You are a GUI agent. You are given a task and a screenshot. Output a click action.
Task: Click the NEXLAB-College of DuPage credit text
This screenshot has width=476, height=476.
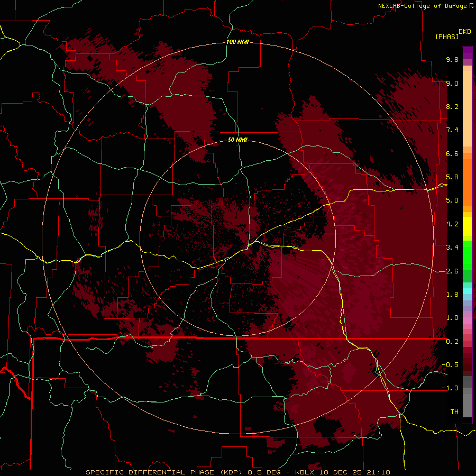click(423, 6)
